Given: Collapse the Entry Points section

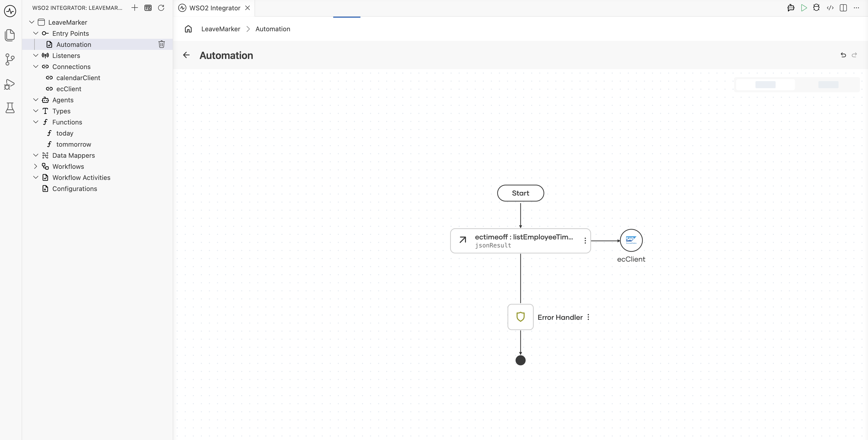Looking at the screenshot, I should (36, 34).
